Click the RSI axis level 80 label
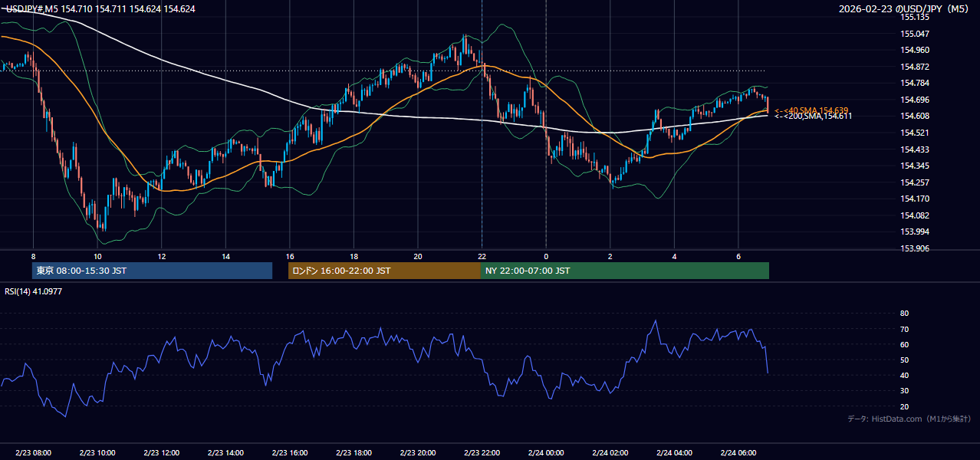 (x=905, y=314)
